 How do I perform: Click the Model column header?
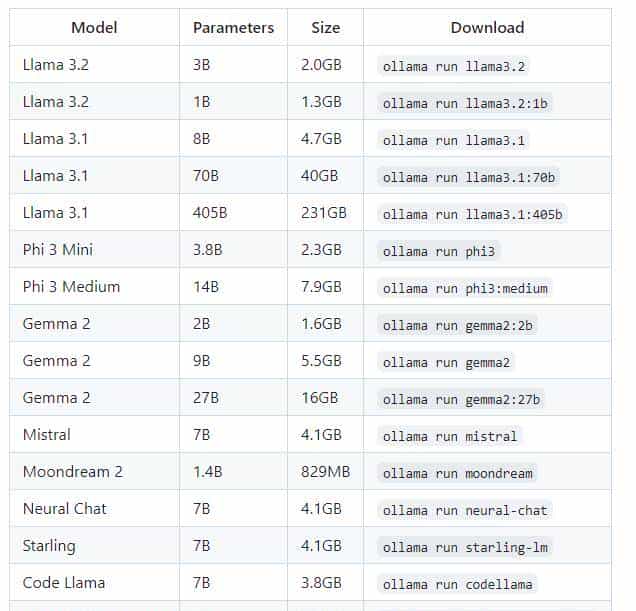click(94, 28)
